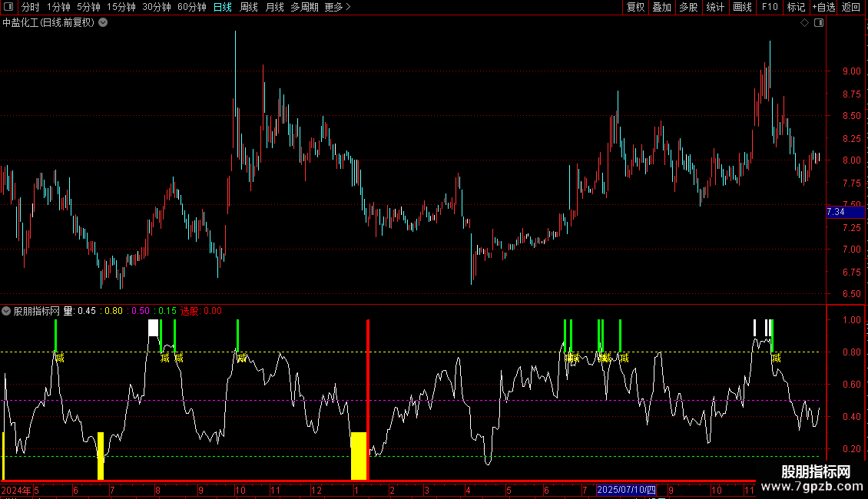Click the 6.50 price axis label
The width and height of the screenshot is (868, 499).
click(851, 294)
